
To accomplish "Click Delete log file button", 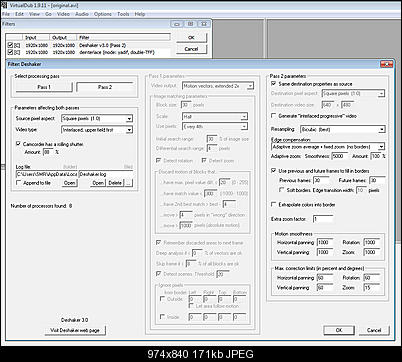I will tap(115, 183).
